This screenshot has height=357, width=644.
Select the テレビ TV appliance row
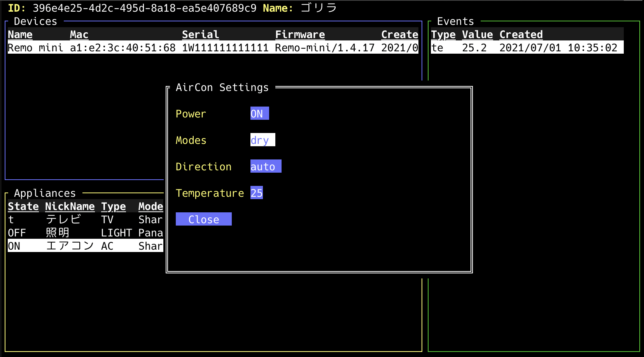[x=86, y=219]
